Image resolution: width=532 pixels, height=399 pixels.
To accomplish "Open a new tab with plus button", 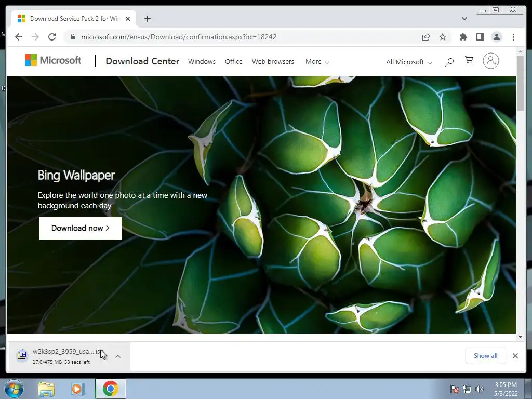I will coord(147,19).
